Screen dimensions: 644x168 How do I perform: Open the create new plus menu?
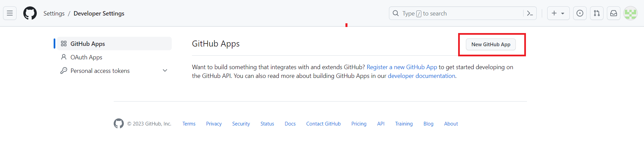[558, 13]
